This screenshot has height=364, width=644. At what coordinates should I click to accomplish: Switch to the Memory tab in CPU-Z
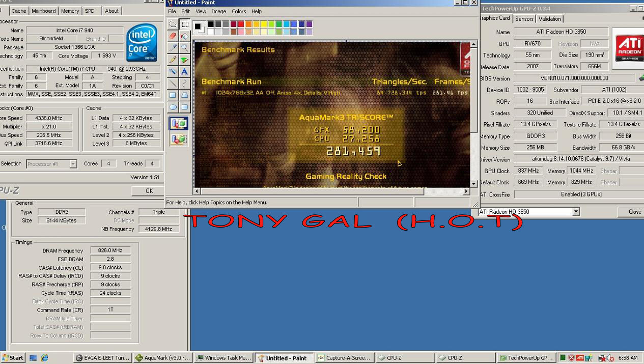tap(70, 11)
